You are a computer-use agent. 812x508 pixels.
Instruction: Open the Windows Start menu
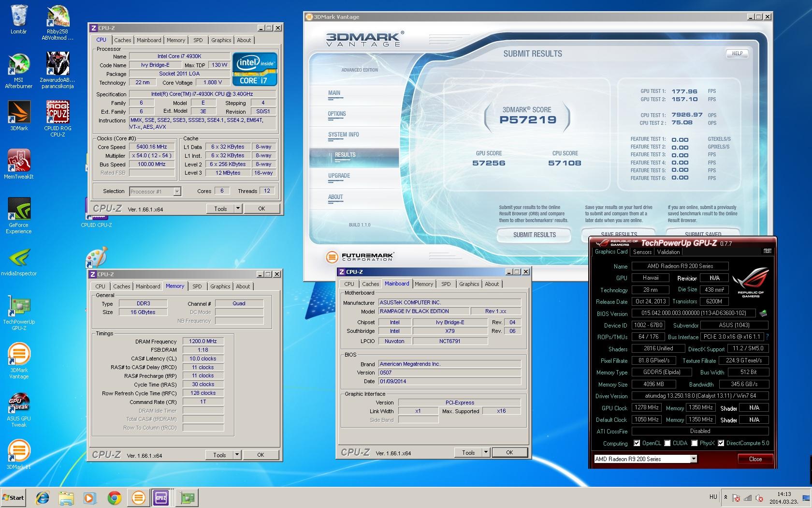(13, 497)
